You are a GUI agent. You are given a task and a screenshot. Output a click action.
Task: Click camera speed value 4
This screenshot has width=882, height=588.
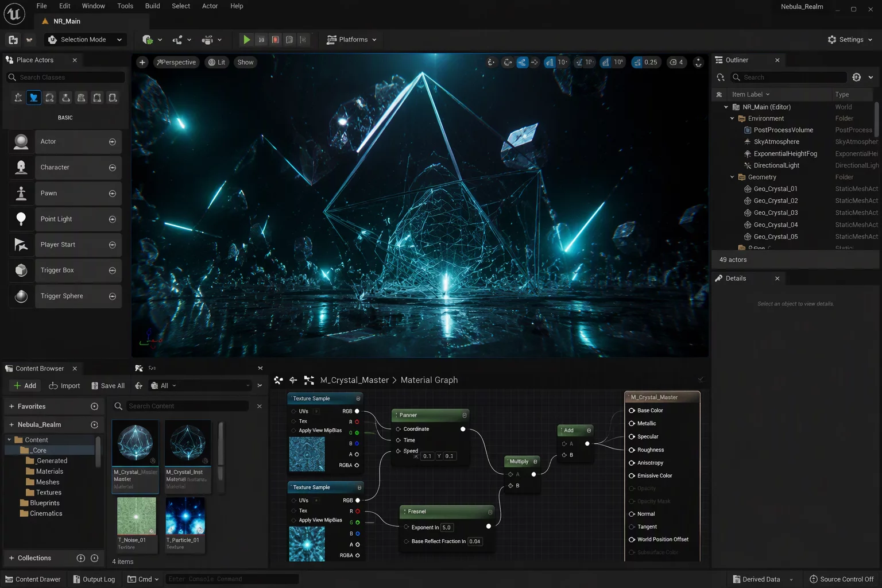676,62
